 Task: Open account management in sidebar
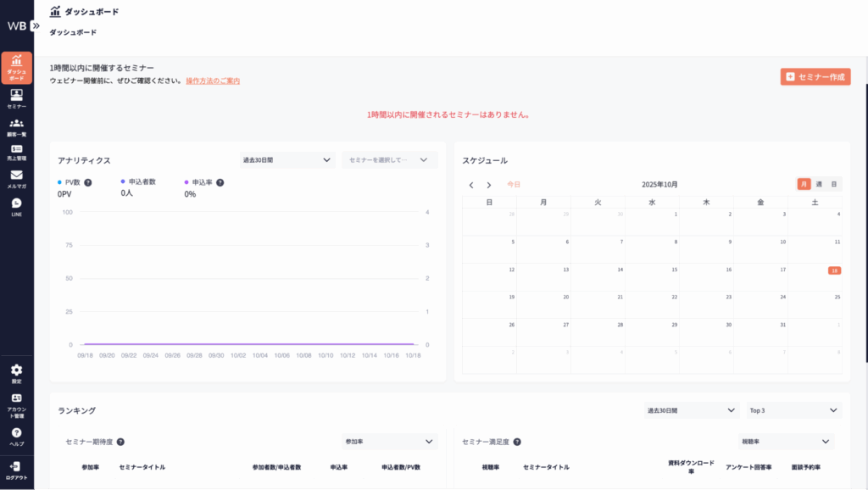pos(16,402)
